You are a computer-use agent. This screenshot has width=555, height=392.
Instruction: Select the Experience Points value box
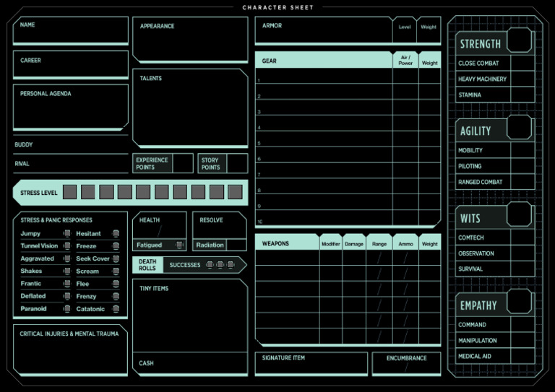183,163
